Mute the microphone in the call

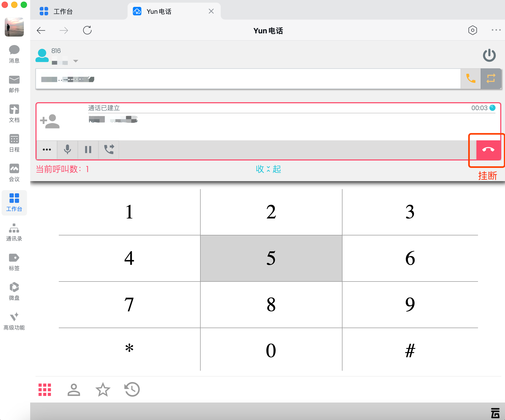tap(67, 150)
